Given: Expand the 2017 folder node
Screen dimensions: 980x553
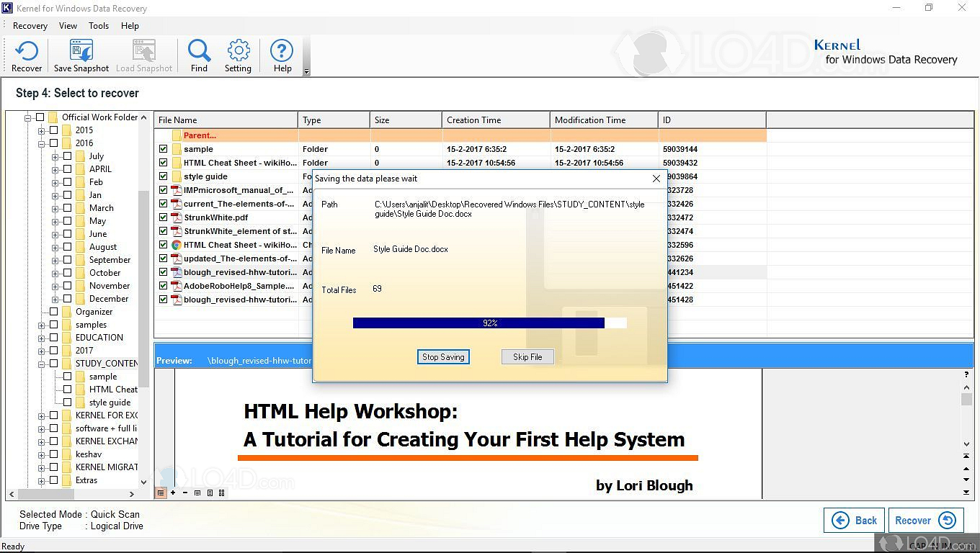Looking at the screenshot, I should (41, 351).
